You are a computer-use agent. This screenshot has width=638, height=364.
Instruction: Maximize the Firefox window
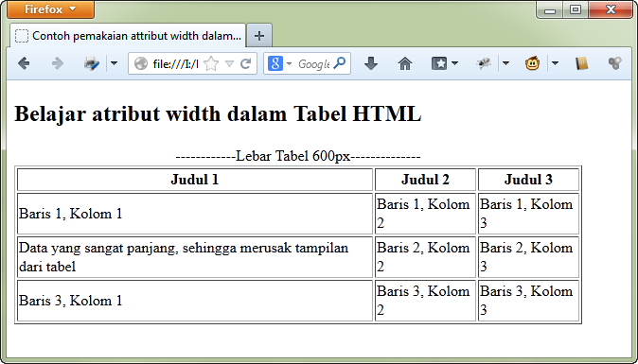coord(576,9)
